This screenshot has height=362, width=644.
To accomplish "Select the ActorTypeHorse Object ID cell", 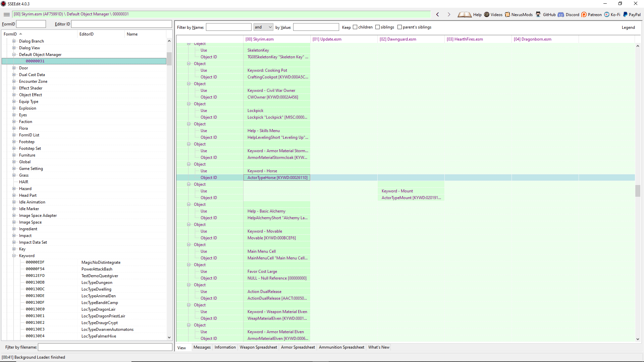I will tap(277, 178).
